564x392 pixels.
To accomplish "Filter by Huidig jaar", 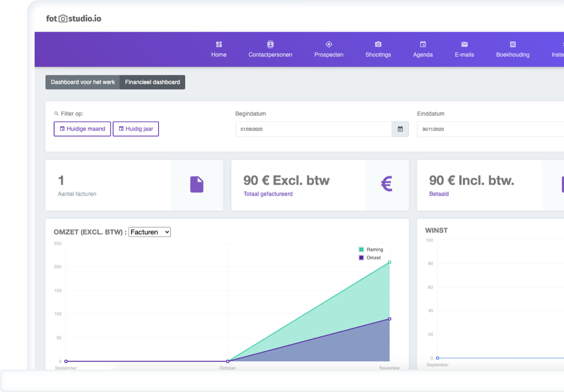I will pos(136,129).
